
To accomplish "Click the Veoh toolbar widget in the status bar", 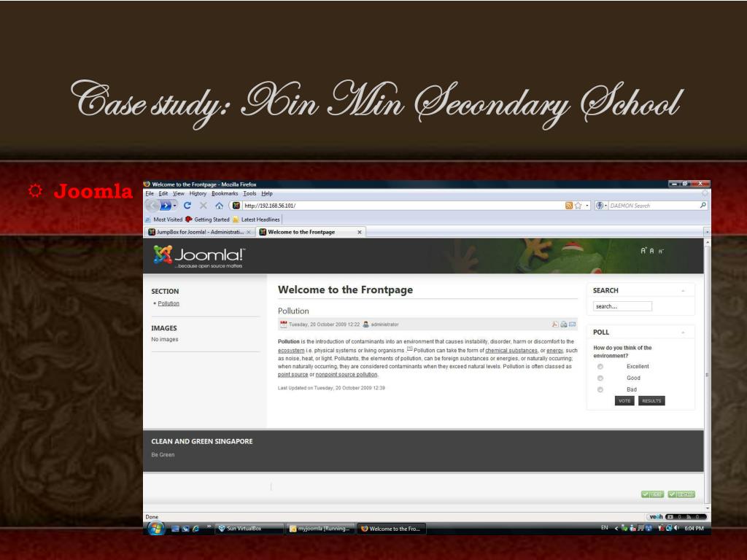I will [676, 517].
